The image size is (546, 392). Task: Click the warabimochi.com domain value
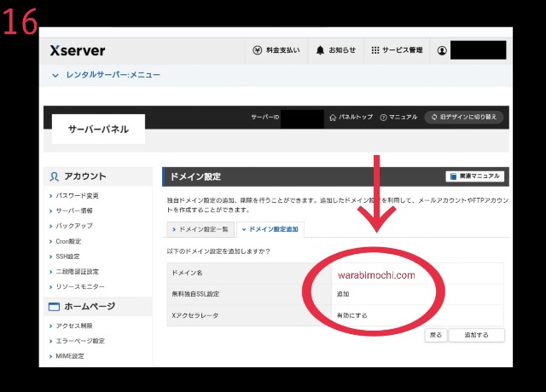[376, 275]
